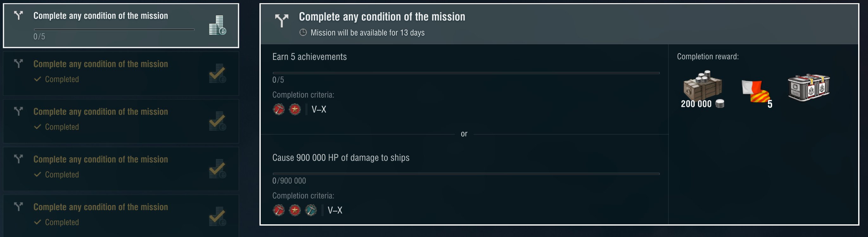
Task: Click the progress bar on the 0/5 mission card
Action: pos(114,30)
